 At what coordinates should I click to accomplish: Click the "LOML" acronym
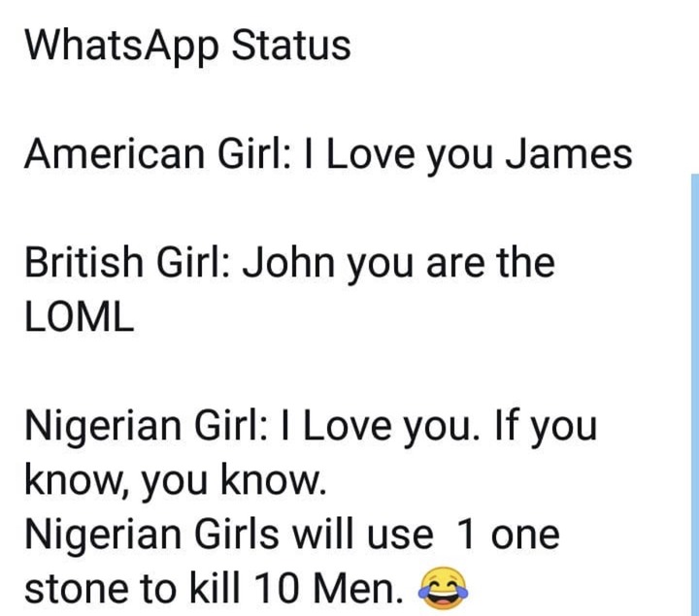point(80,316)
